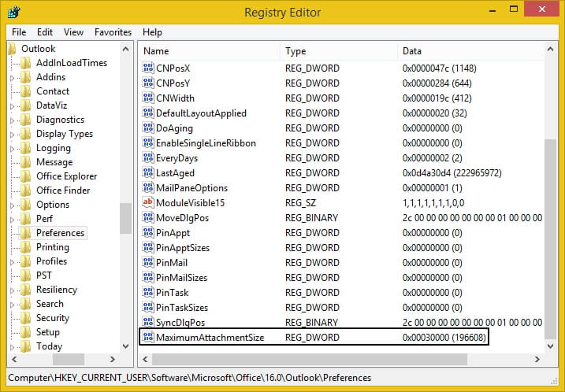The width and height of the screenshot is (565, 392).
Task: Click the PinAppt value icon
Action: pyautogui.click(x=147, y=232)
